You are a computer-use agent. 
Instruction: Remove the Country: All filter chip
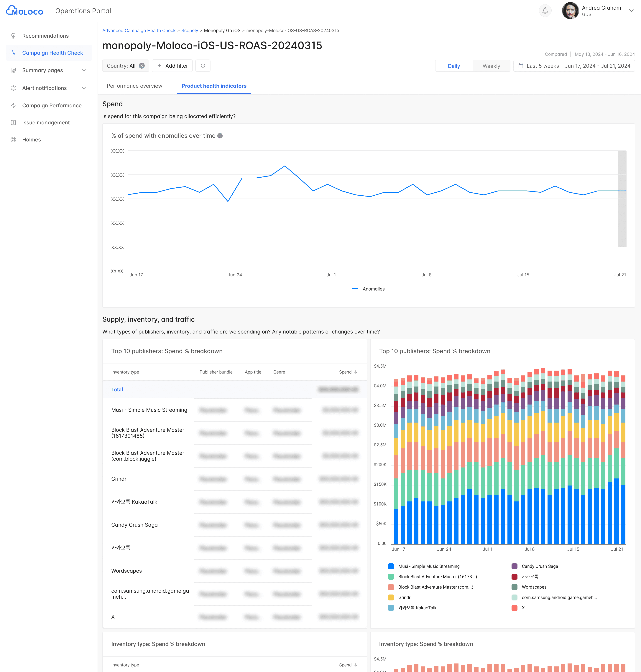pos(142,66)
